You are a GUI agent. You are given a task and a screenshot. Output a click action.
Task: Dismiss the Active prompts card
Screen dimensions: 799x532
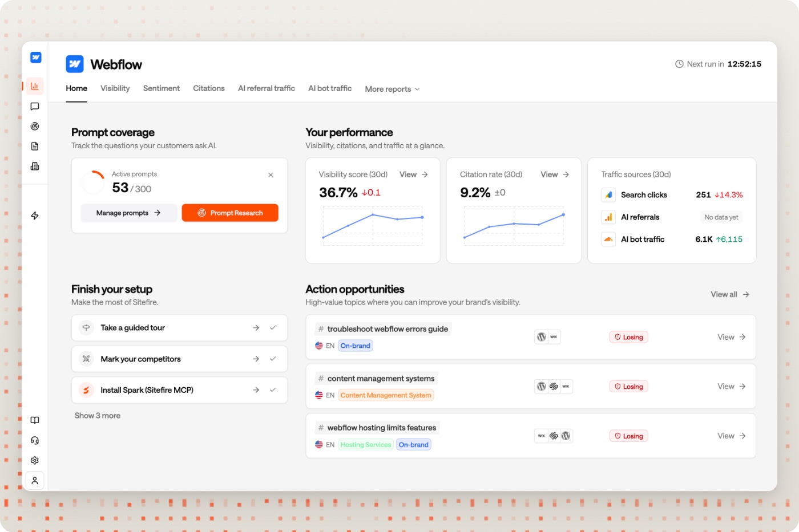pyautogui.click(x=271, y=175)
